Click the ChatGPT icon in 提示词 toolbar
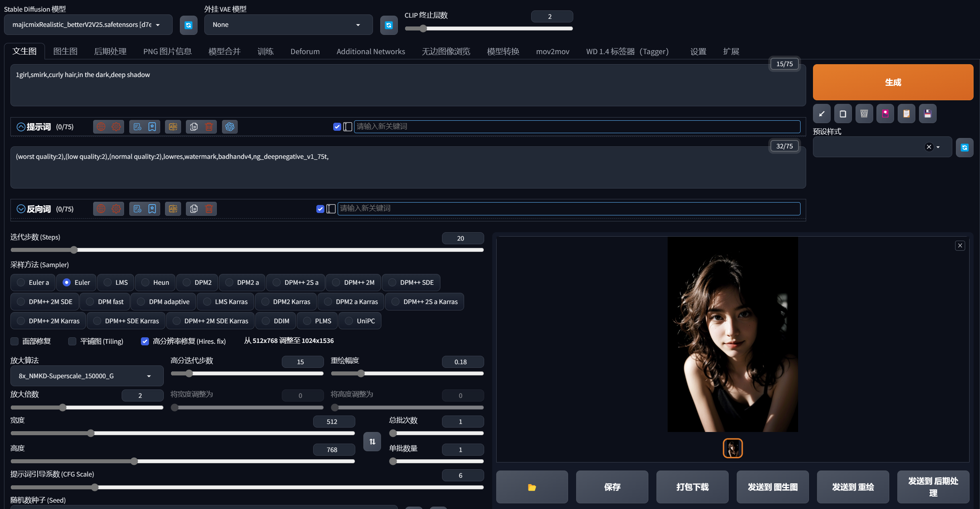The image size is (980, 509). [x=230, y=127]
